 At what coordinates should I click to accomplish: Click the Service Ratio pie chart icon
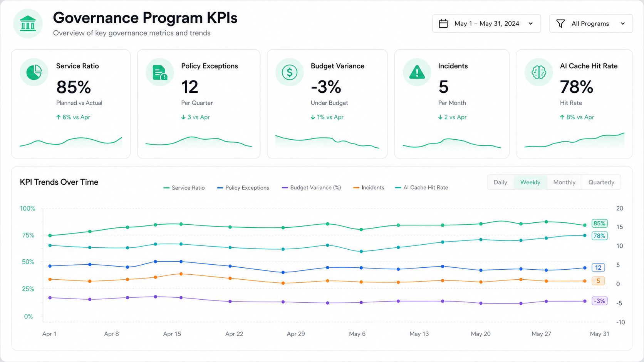tap(34, 72)
